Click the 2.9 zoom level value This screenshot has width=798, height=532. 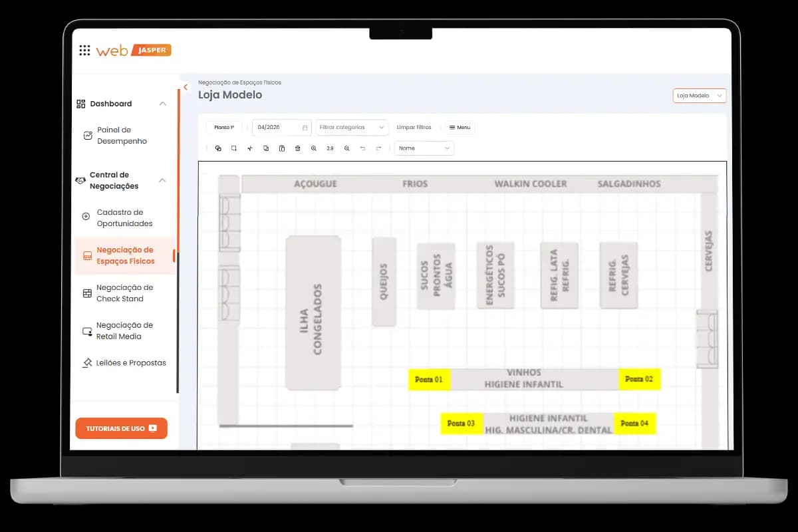[x=330, y=148]
